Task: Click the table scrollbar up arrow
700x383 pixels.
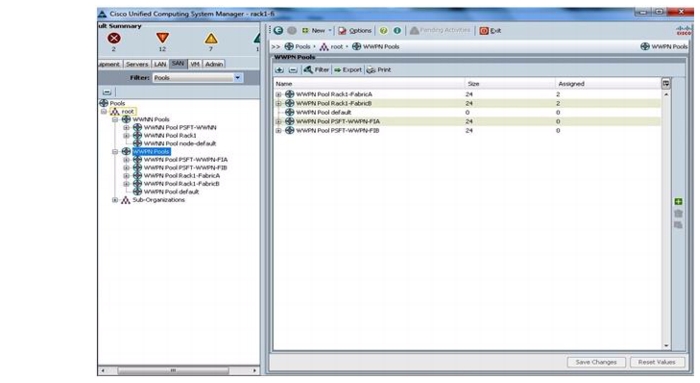Action: (x=666, y=94)
